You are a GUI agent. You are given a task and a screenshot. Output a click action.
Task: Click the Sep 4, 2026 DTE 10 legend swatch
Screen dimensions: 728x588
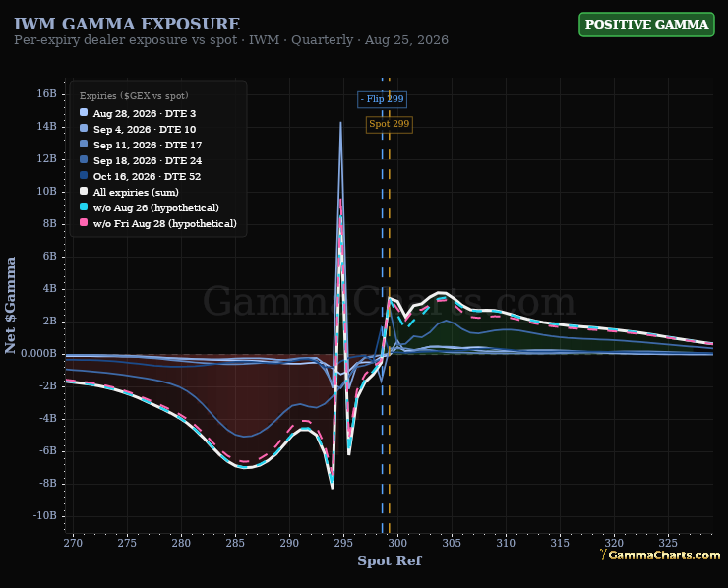coord(84,129)
